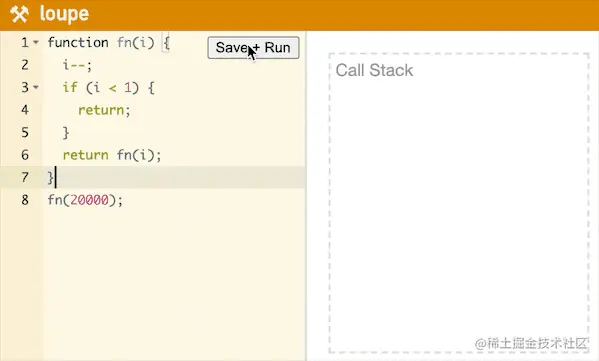The image size is (599, 361).
Task: Select line number 4 in the gutter
Action: (25, 110)
